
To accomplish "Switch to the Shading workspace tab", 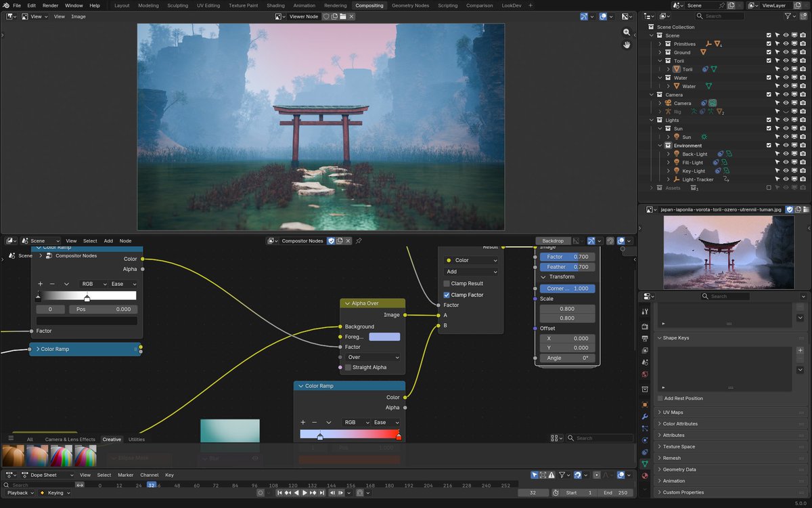I will (275, 5).
